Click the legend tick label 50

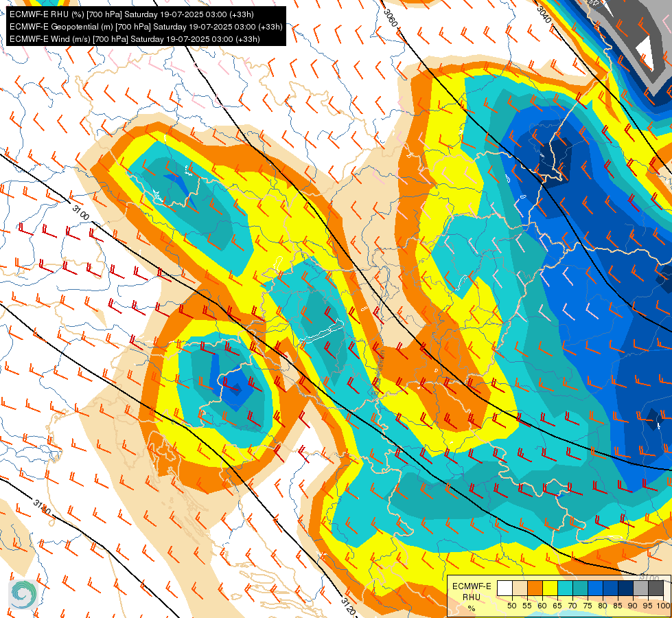click(511, 606)
